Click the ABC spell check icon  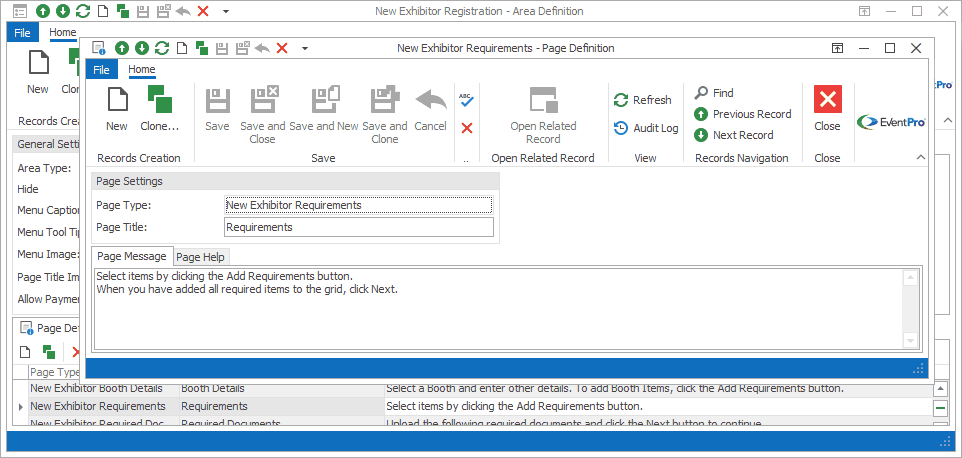(x=467, y=99)
